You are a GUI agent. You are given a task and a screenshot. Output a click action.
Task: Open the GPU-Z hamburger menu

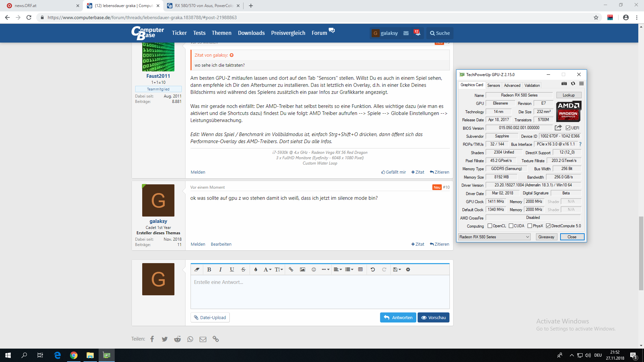[x=582, y=84]
